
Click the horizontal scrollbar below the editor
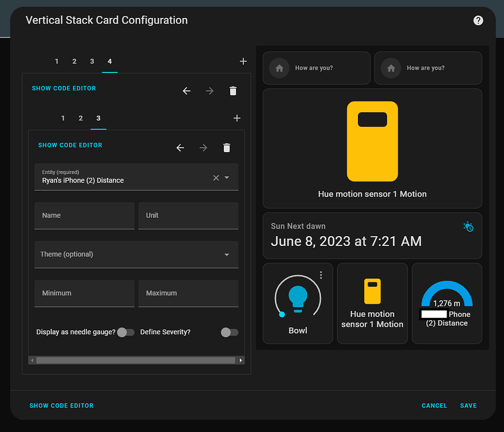[x=136, y=359]
